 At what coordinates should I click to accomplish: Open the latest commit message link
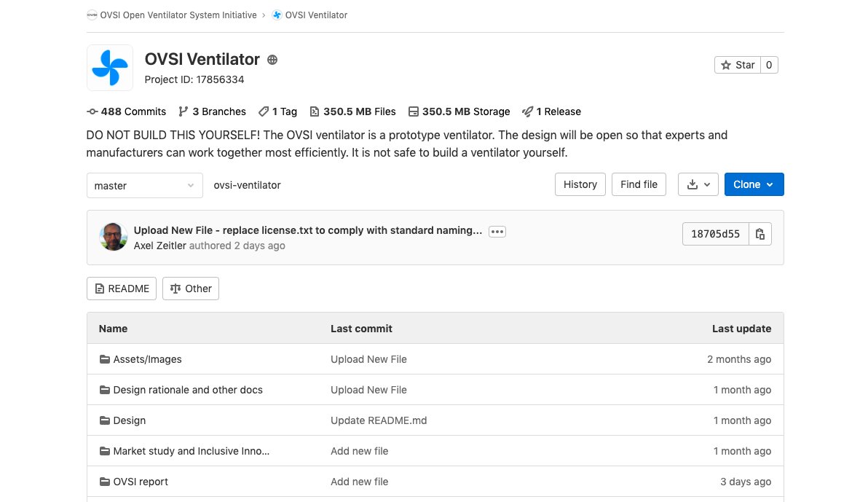click(x=308, y=230)
